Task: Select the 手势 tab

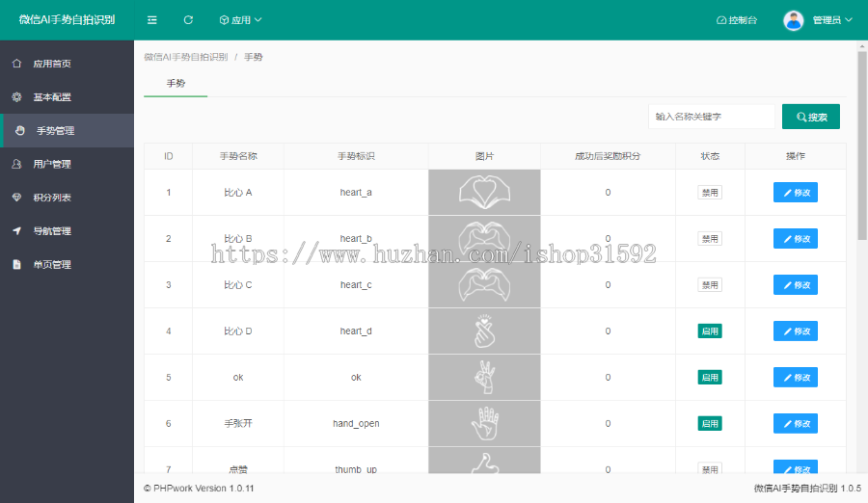Action: point(176,84)
